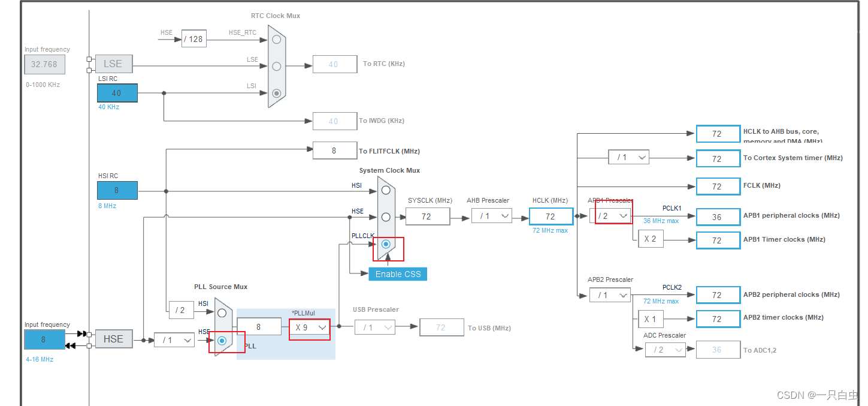Select HSI input in the PLL Source Mux
This screenshot has width=868, height=406.
tap(222, 311)
